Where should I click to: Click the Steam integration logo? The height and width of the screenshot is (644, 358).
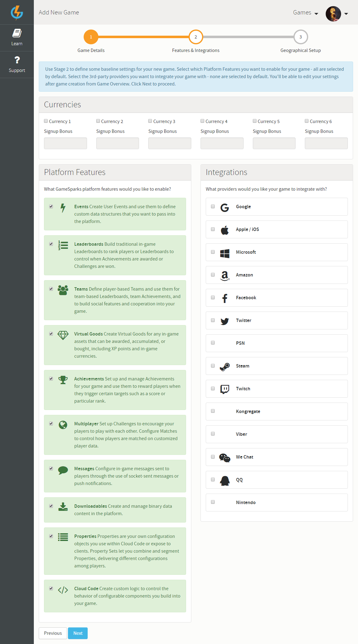coord(225,367)
